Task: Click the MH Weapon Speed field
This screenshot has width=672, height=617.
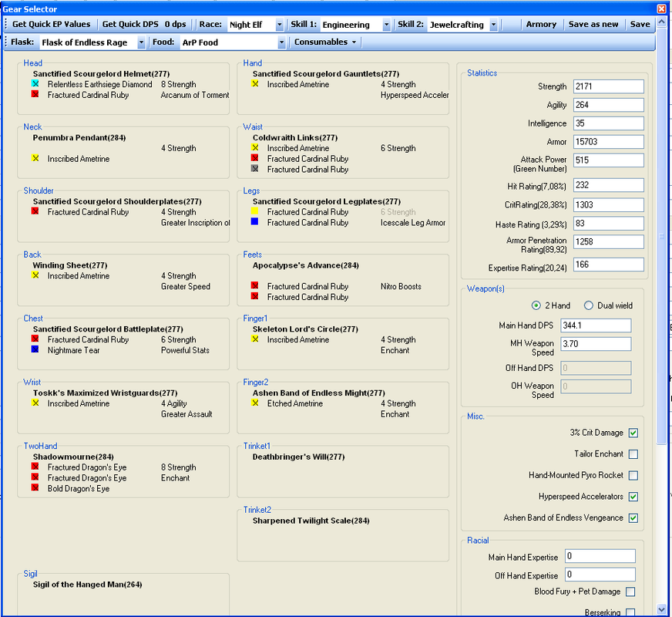Action: 596,343
